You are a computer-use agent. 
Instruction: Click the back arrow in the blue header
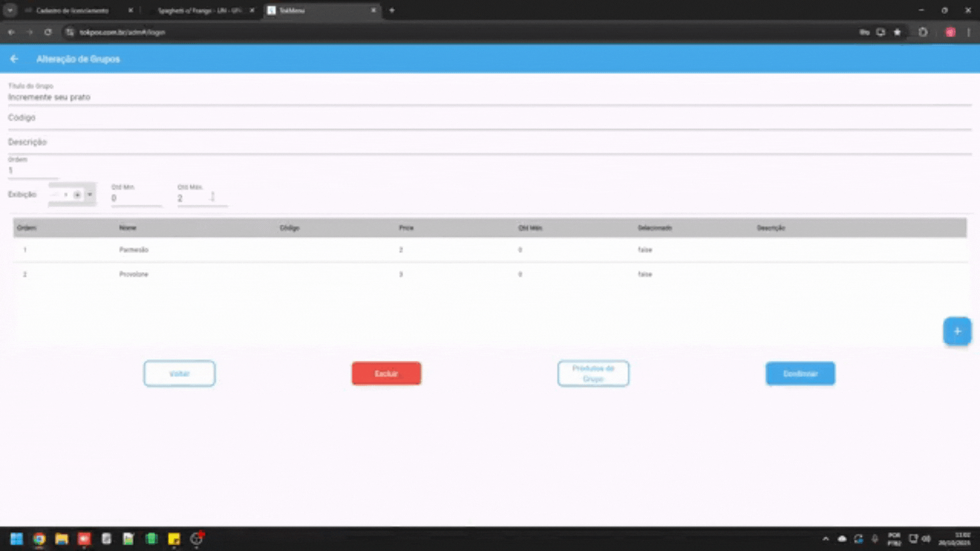14,59
